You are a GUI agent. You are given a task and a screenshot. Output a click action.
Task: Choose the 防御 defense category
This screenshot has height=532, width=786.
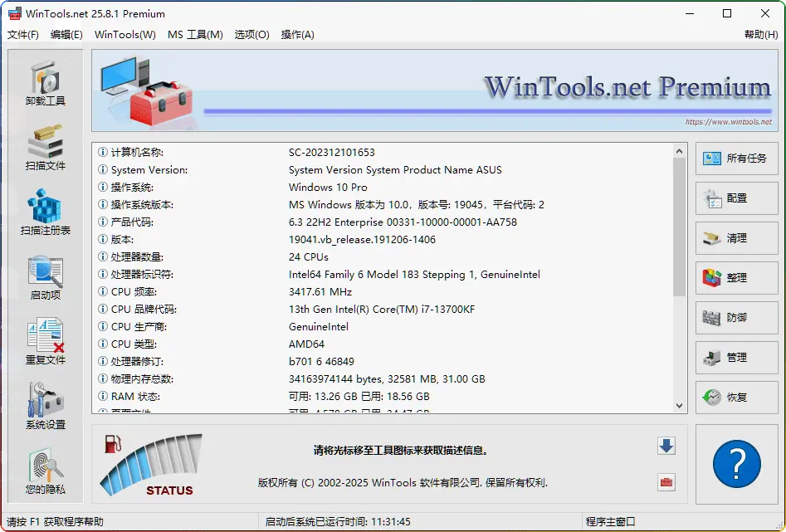coord(736,318)
